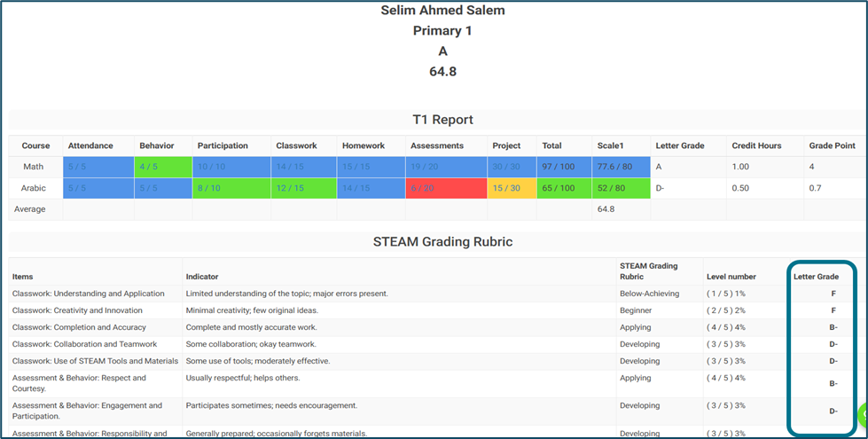Click the Attendance column header
This screenshot has width=868, height=439.
coord(90,145)
